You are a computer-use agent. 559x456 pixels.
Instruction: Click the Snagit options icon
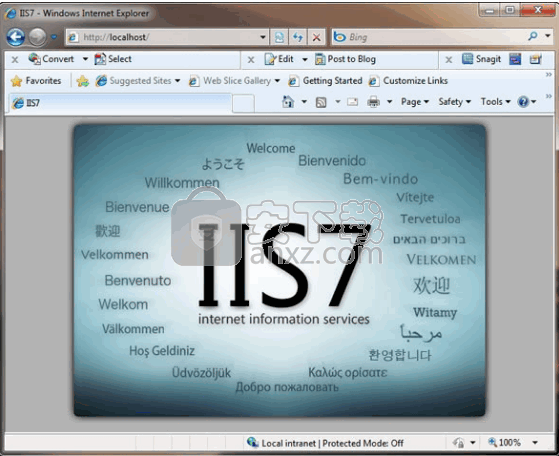535,59
